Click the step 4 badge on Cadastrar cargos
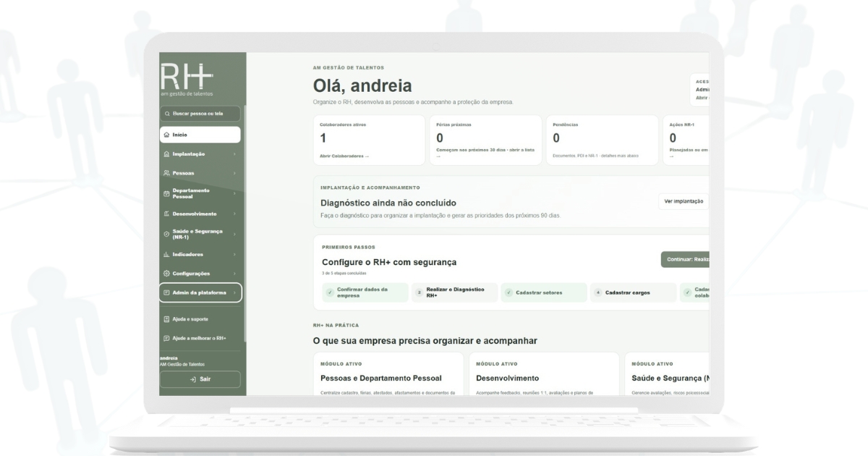The image size is (868, 456). click(x=598, y=292)
